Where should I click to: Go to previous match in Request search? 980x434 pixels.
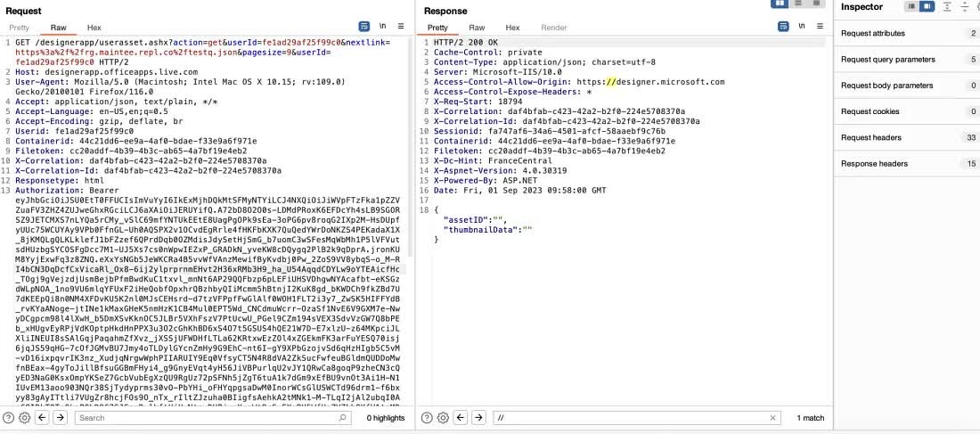pos(43,418)
